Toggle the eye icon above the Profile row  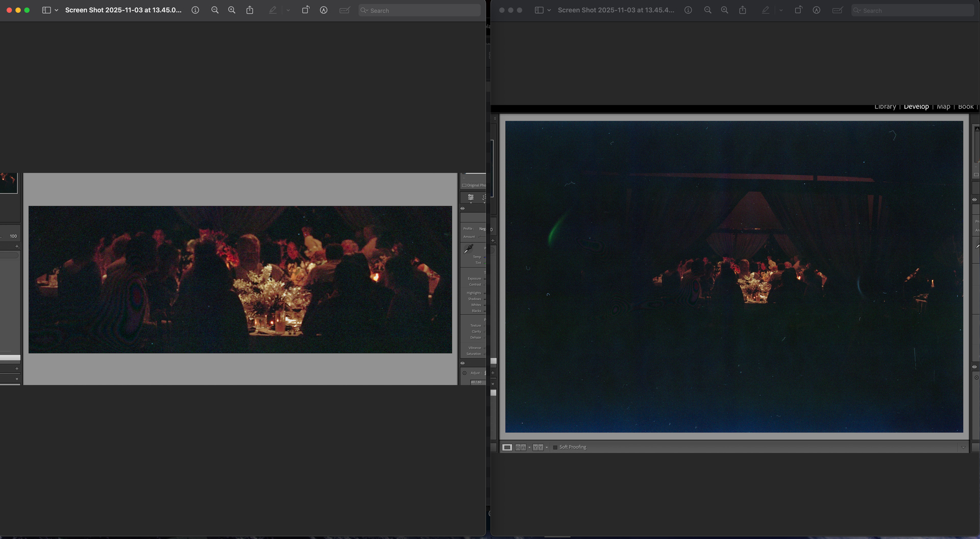click(462, 208)
